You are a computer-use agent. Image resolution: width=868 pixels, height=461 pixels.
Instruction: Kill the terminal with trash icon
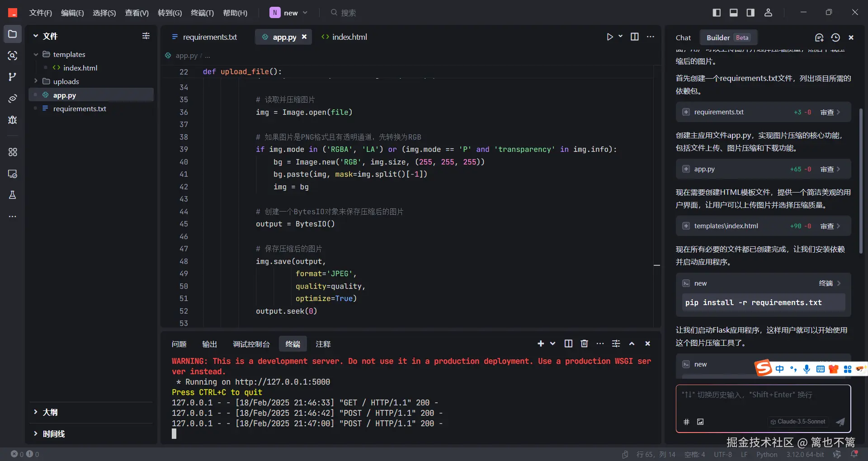pos(584,344)
